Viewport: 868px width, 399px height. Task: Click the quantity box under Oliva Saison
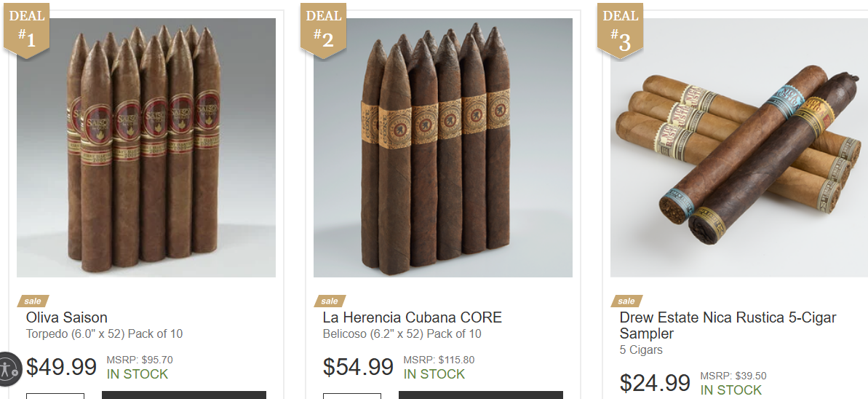(x=55, y=395)
